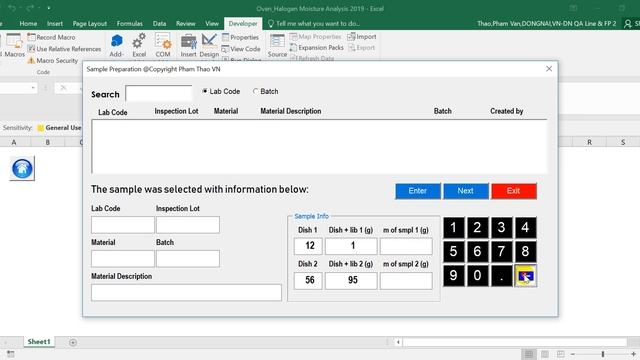
Task: Open the XML Source pane
Action: click(x=277, y=45)
